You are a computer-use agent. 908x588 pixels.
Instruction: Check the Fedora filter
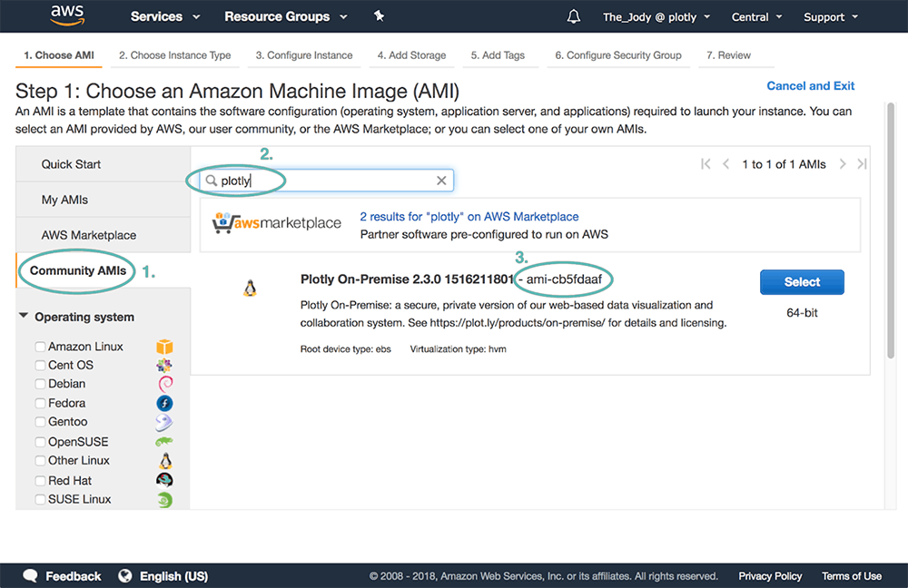pyautogui.click(x=40, y=403)
